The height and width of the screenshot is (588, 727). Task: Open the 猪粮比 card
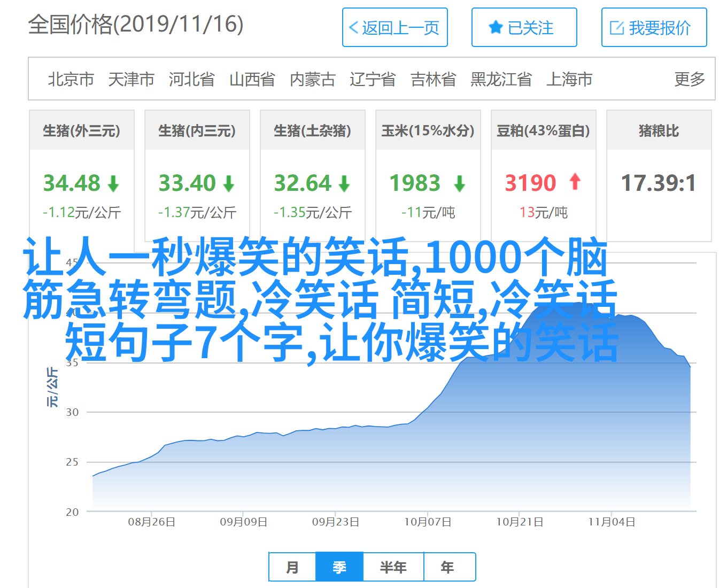point(659,130)
